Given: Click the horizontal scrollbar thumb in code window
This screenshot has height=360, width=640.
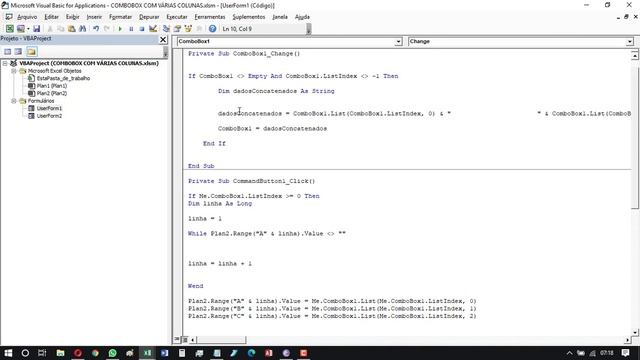Looking at the screenshot, I should (221, 340).
